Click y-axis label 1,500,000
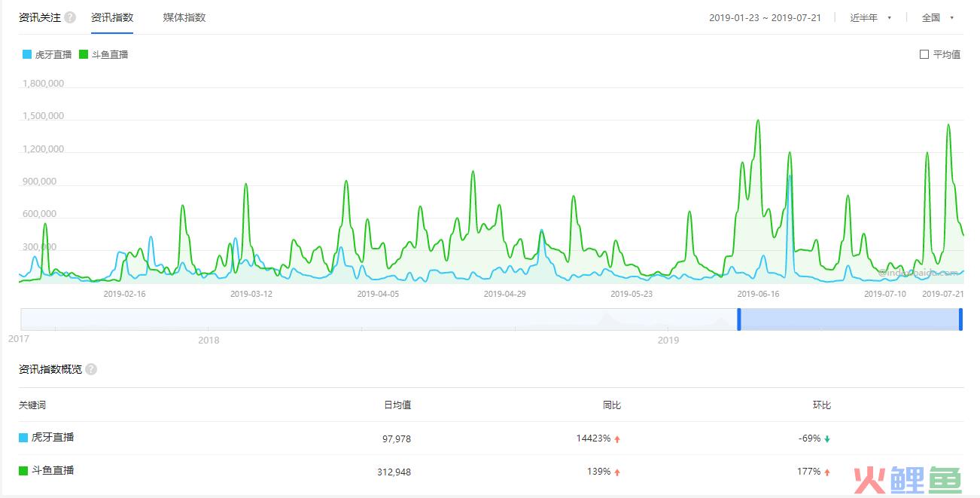 pos(42,116)
